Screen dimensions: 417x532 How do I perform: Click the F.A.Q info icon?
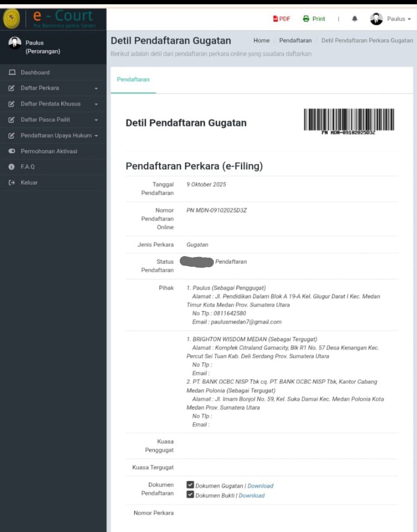click(12, 167)
